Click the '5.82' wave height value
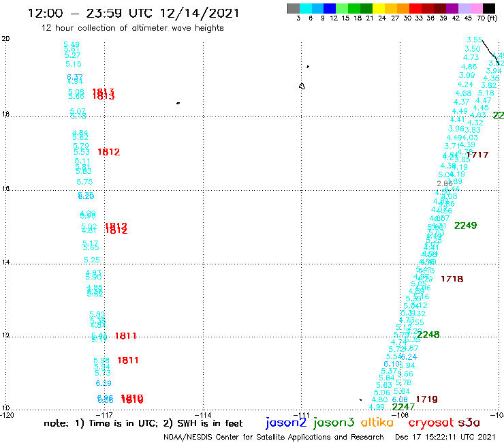This screenshot has width=504, height=443. (97, 315)
